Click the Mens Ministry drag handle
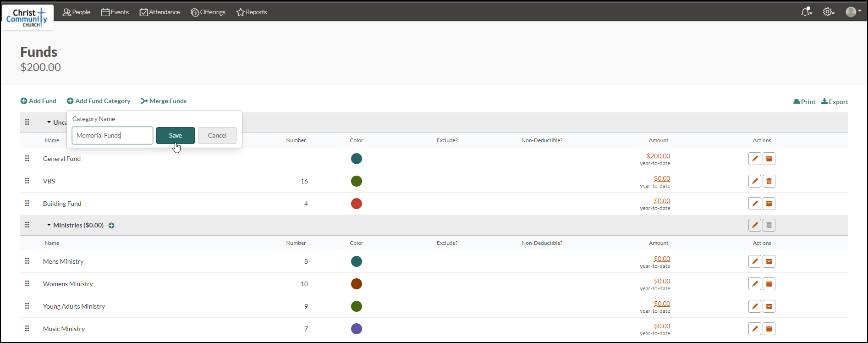 coord(27,261)
